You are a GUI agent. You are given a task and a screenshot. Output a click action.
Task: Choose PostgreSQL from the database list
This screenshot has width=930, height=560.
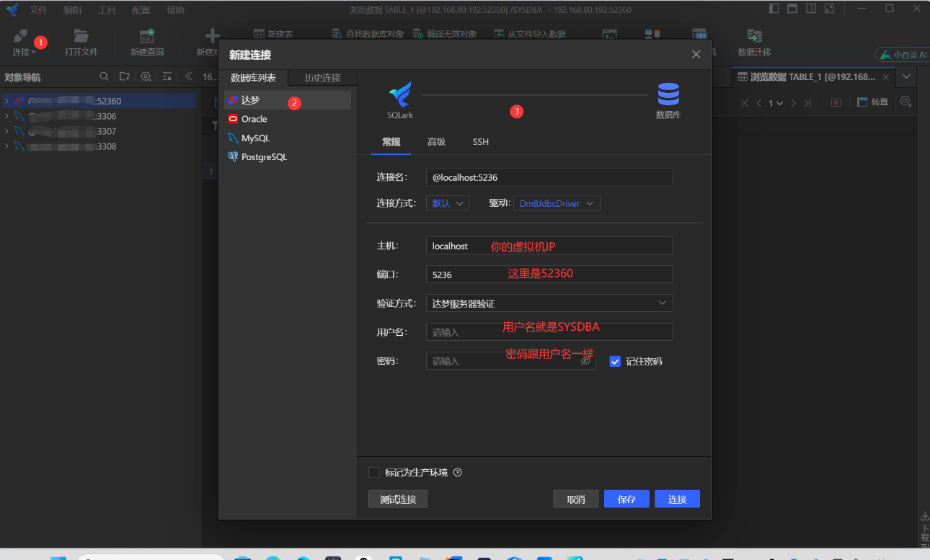(x=263, y=156)
